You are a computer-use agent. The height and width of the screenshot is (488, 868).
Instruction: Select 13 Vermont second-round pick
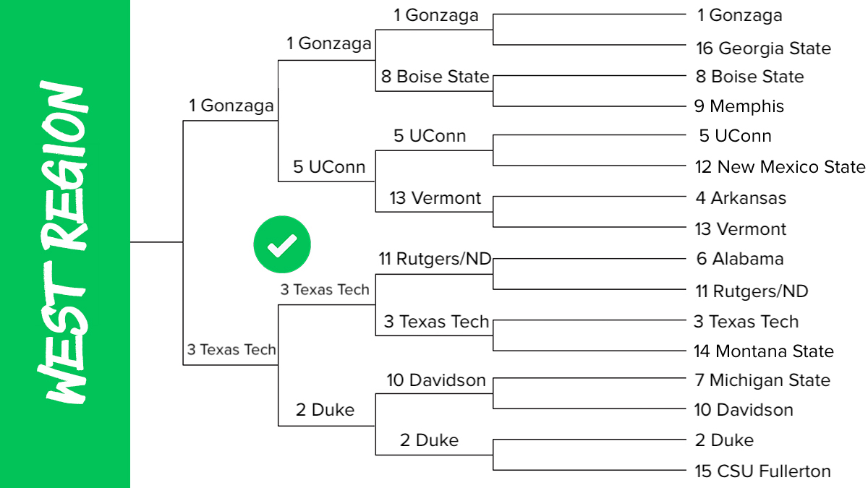[x=435, y=198]
